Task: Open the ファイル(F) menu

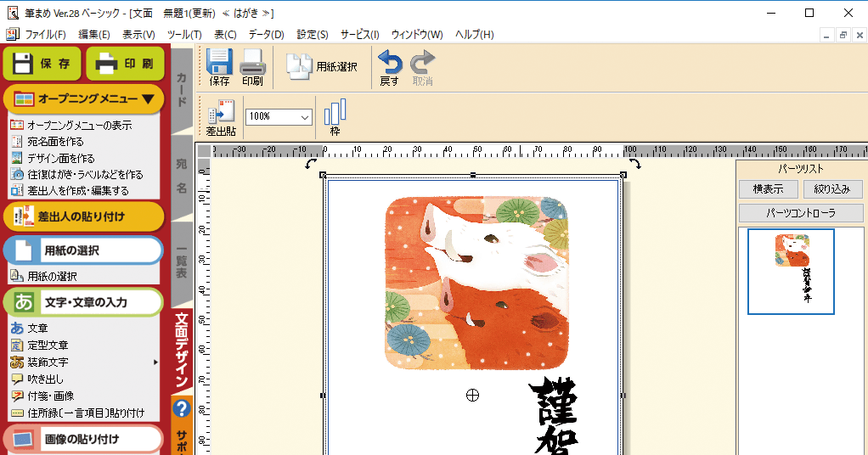Action: tap(45, 34)
